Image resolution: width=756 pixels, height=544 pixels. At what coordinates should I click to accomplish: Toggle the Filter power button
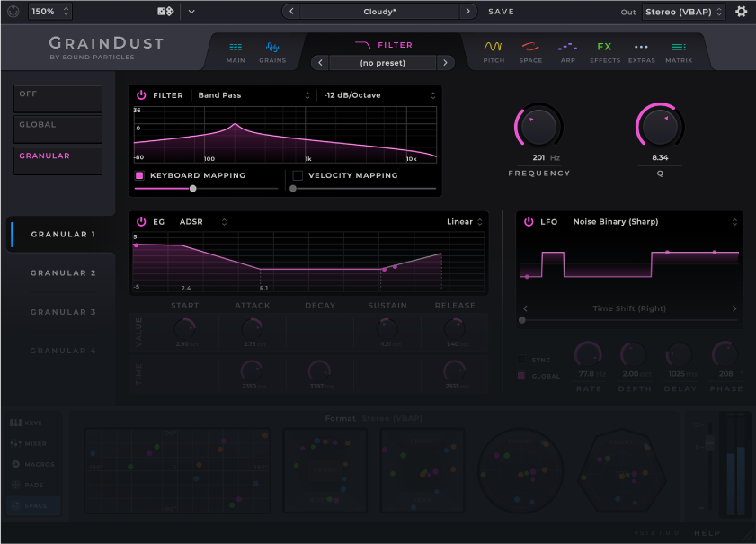[141, 95]
